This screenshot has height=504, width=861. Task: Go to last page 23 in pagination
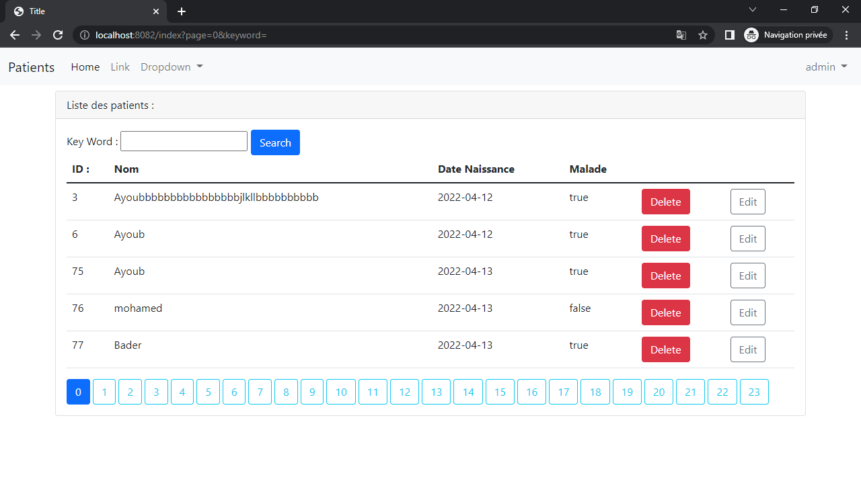(x=754, y=392)
